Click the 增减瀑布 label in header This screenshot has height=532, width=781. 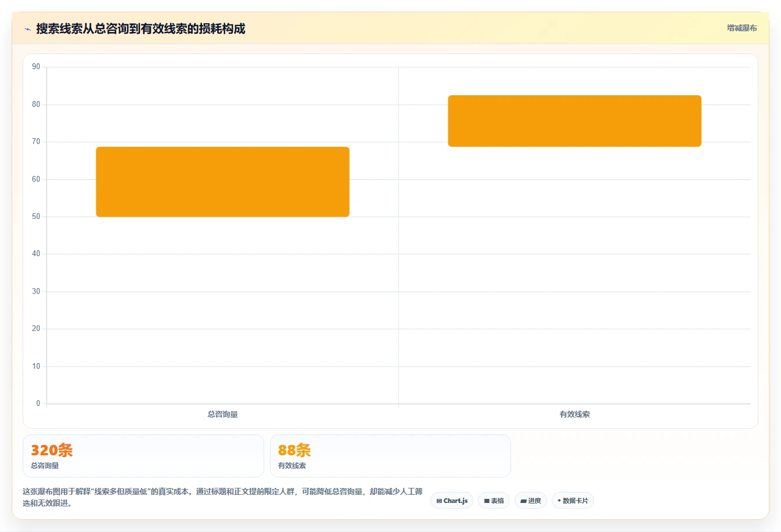coord(742,28)
